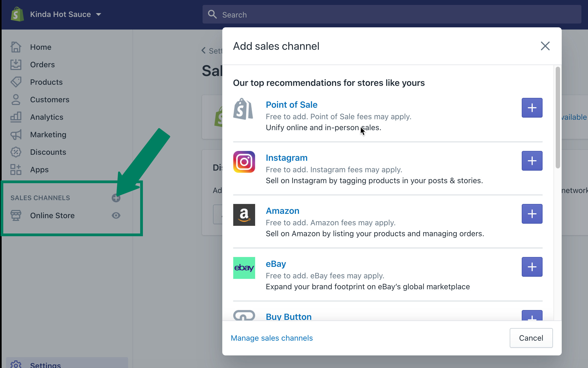This screenshot has width=588, height=368.
Task: Add eBay as a sales channel
Action: [532, 267]
